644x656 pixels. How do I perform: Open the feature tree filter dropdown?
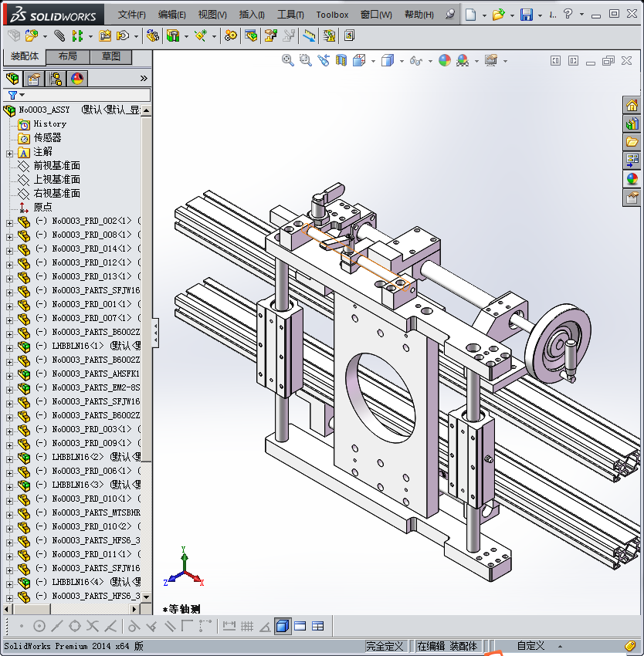(15, 95)
